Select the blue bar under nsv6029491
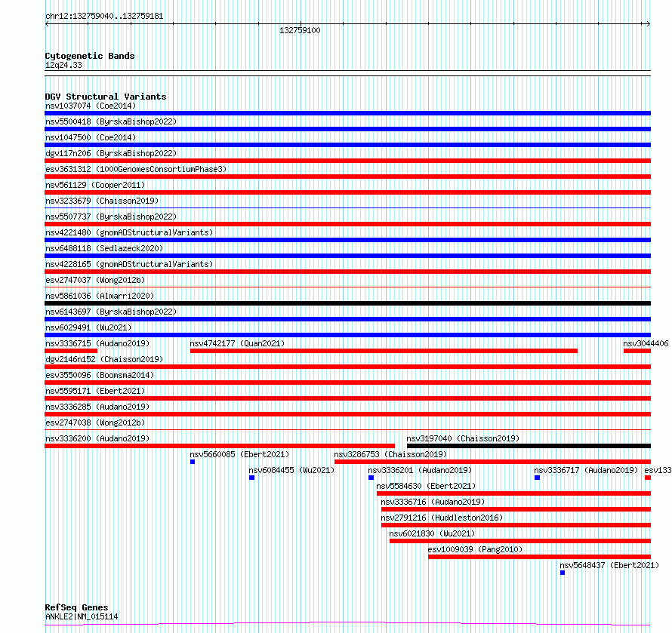 347,335
